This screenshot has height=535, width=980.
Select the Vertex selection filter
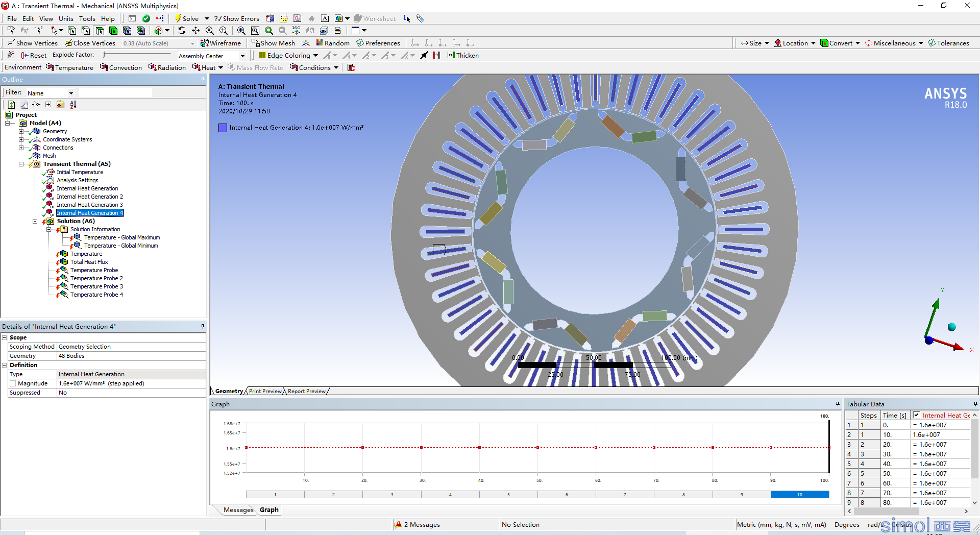point(72,31)
